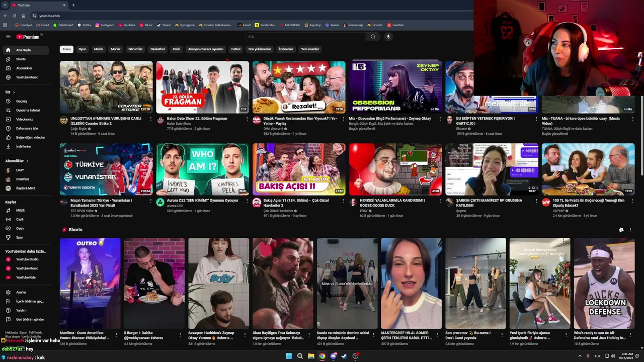
Task: Open YouTube Kids in the sidebar
Action: (26, 278)
